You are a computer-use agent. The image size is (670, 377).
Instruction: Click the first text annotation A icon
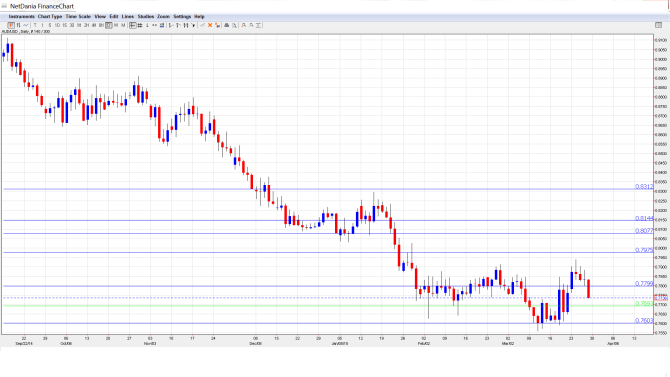[x=244, y=25]
